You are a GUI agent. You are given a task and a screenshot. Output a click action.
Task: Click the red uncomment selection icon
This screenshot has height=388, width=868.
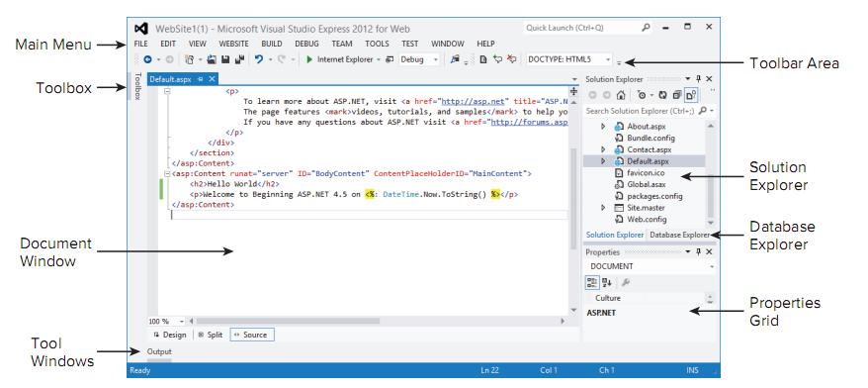click(x=511, y=59)
